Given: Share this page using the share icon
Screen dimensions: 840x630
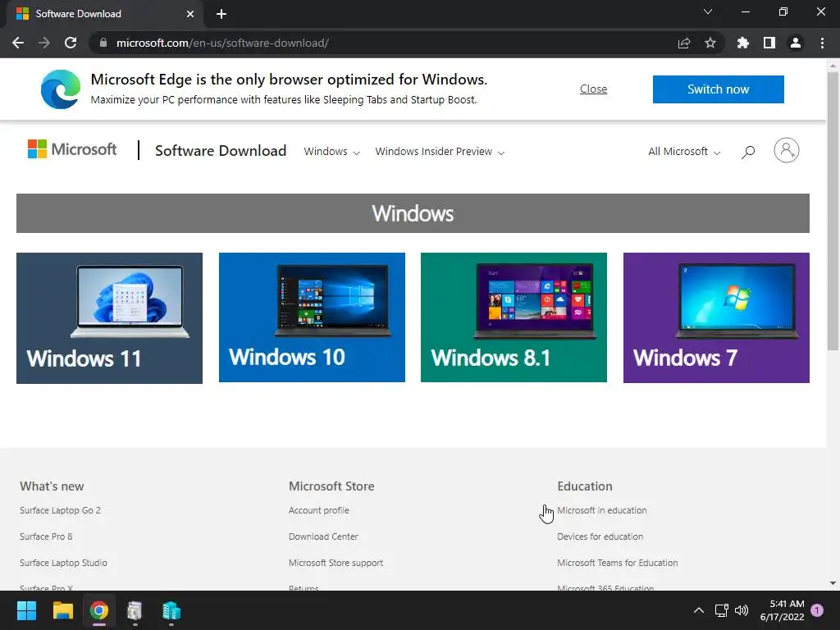Looking at the screenshot, I should [683, 43].
